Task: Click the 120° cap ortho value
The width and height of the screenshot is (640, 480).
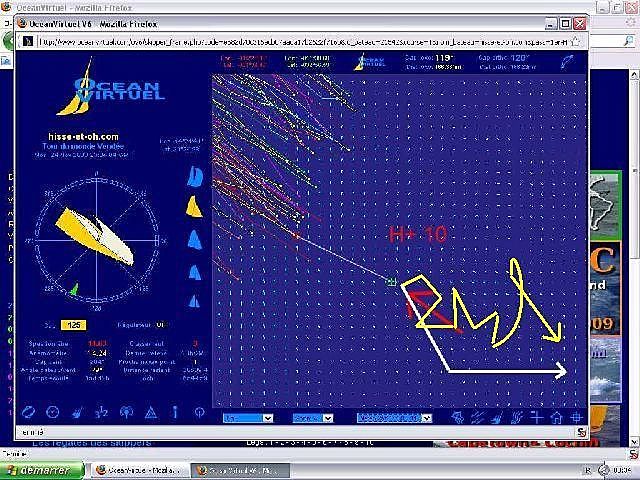Action: point(519,58)
